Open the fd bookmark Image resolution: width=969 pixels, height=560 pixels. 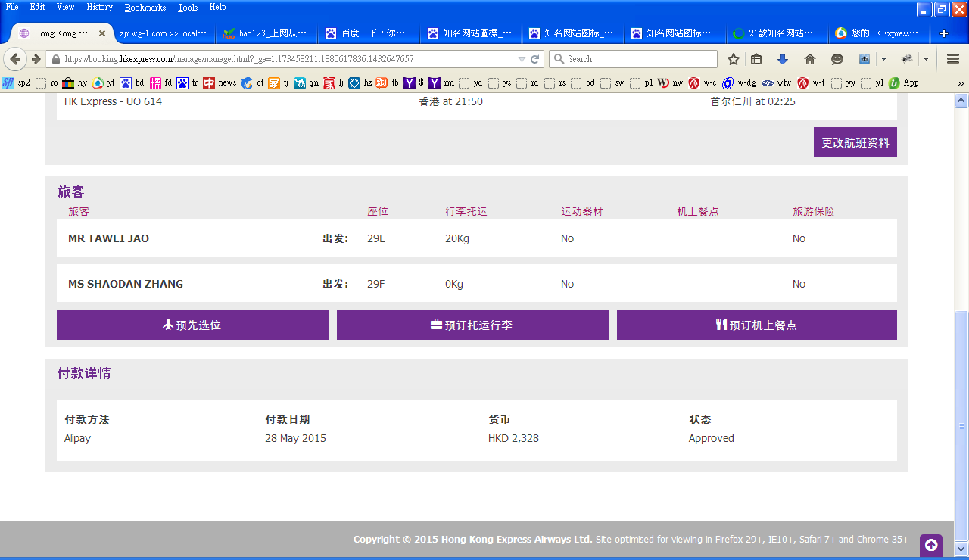(x=161, y=83)
